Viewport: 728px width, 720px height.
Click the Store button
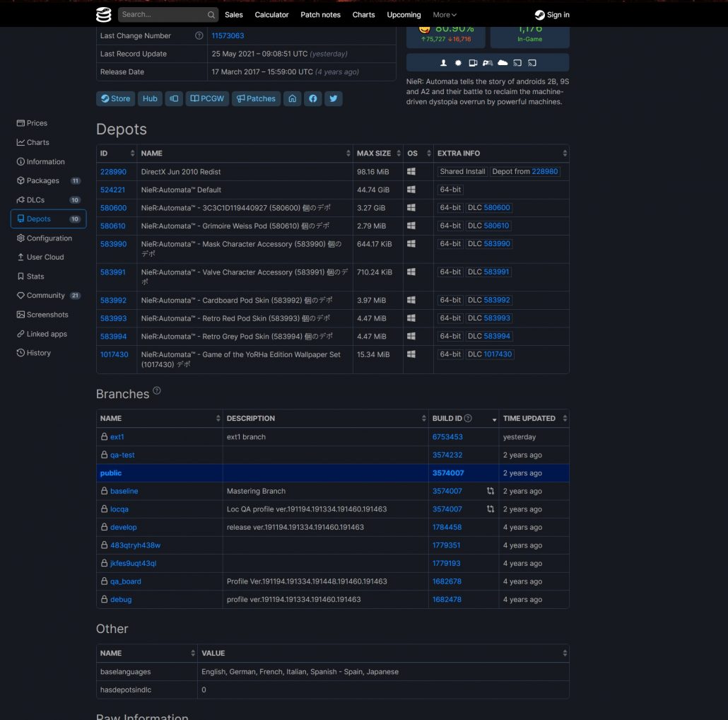tap(115, 99)
